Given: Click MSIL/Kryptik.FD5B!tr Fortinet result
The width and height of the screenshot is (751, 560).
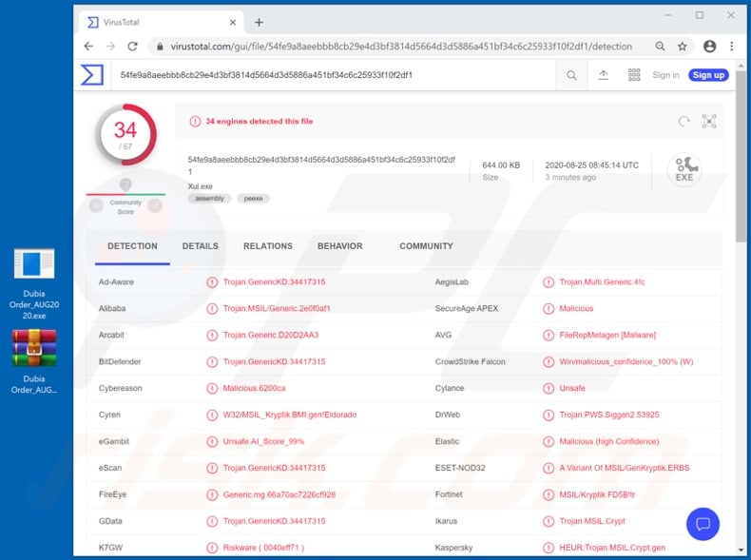Looking at the screenshot, I should point(597,494).
